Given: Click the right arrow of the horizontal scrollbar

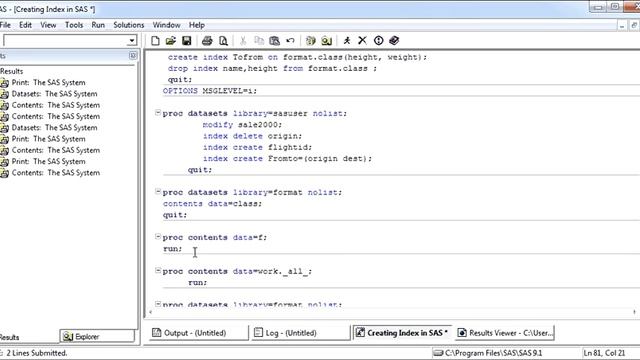Looking at the screenshot, I should pyautogui.click(x=634, y=312).
